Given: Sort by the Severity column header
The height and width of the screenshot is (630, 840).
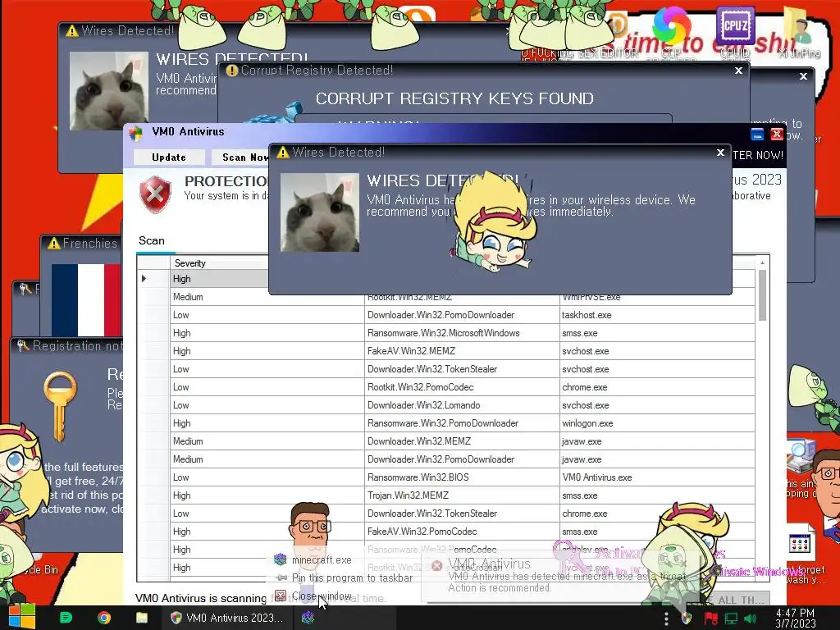Looking at the screenshot, I should (x=220, y=263).
